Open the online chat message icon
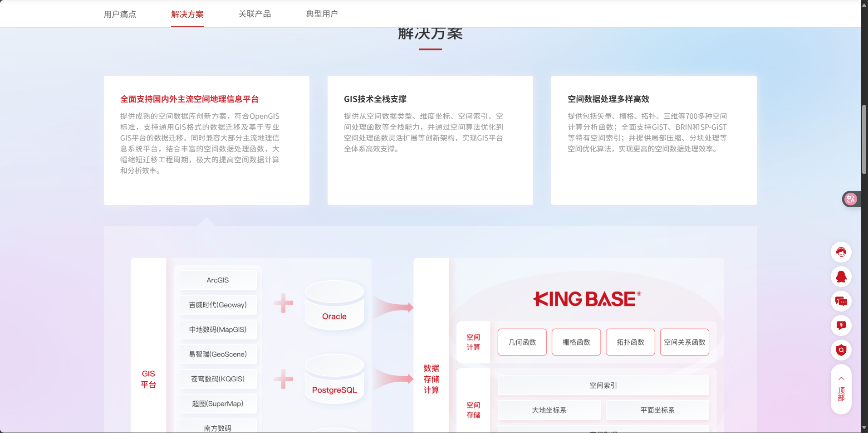This screenshot has width=868, height=433. coord(841,301)
